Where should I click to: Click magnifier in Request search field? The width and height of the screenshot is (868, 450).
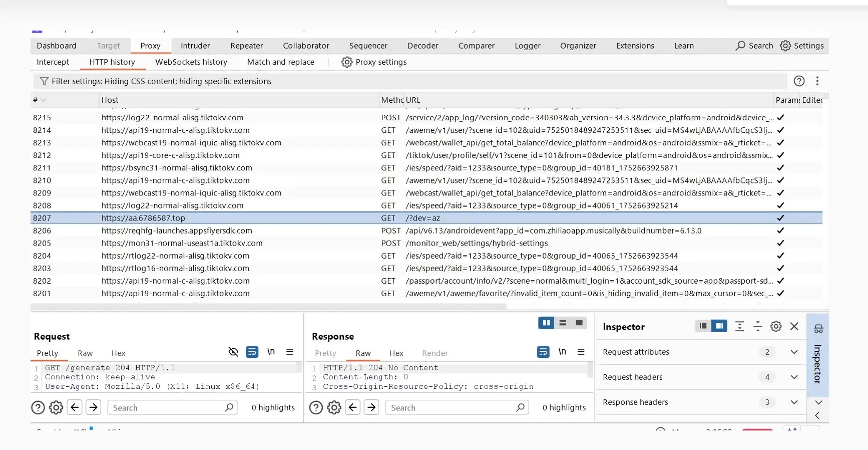pyautogui.click(x=229, y=407)
